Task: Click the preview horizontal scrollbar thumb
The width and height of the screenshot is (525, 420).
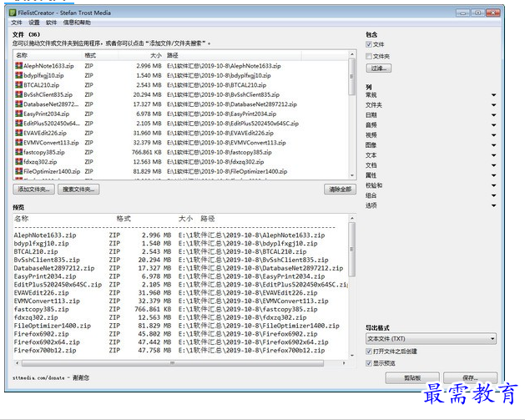Action: (x=173, y=363)
